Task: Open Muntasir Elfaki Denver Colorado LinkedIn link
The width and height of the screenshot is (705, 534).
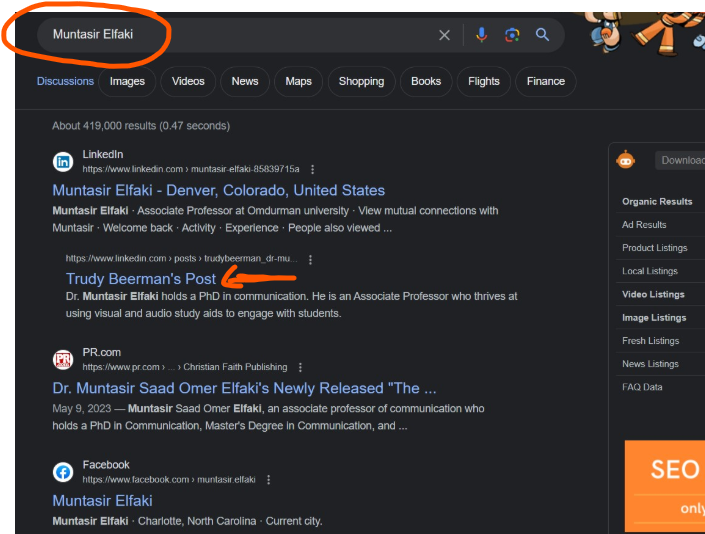Action: tap(219, 190)
